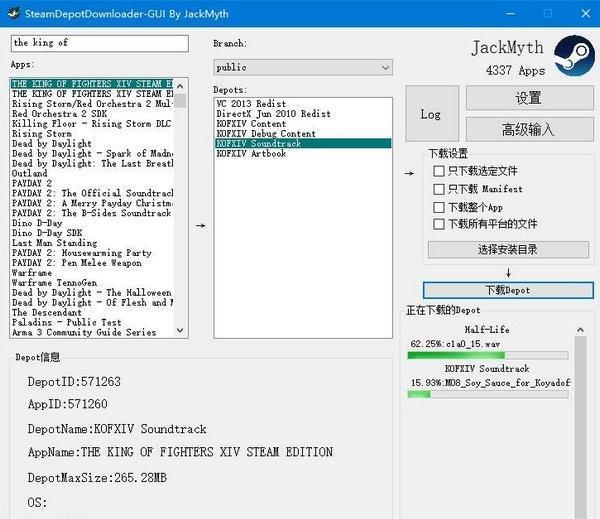This screenshot has height=519, width=600.
Task: Open the Branch public dropdown
Action: (303, 67)
